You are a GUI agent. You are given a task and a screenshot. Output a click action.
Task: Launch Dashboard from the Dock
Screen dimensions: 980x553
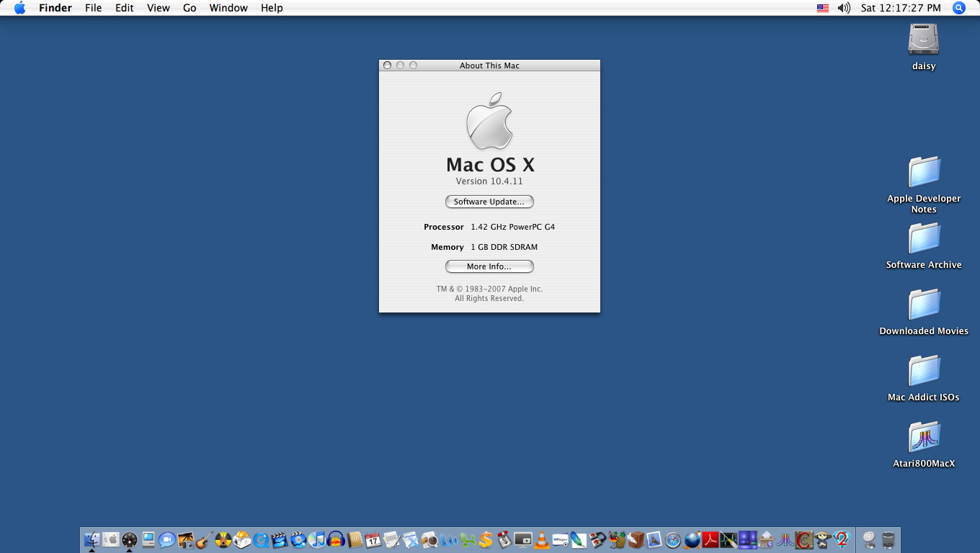[129, 539]
